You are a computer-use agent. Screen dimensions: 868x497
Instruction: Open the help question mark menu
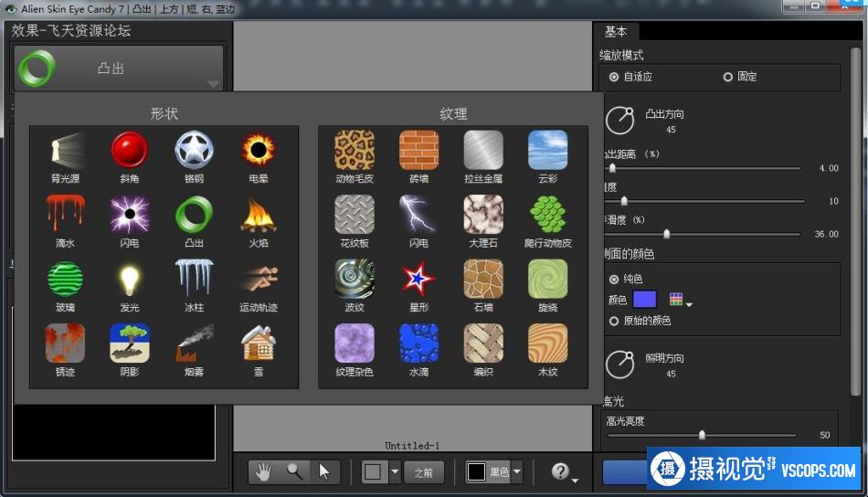pyautogui.click(x=564, y=472)
